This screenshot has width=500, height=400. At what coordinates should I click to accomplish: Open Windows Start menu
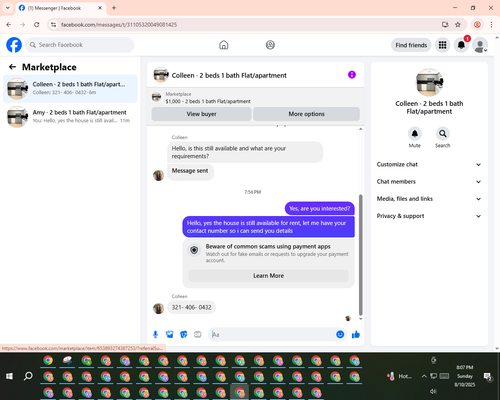[9, 376]
